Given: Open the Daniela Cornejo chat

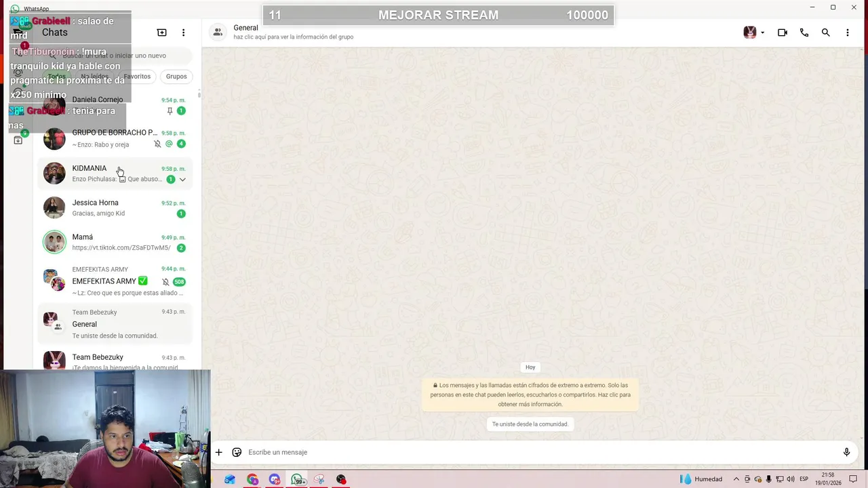Looking at the screenshot, I should click(115, 105).
